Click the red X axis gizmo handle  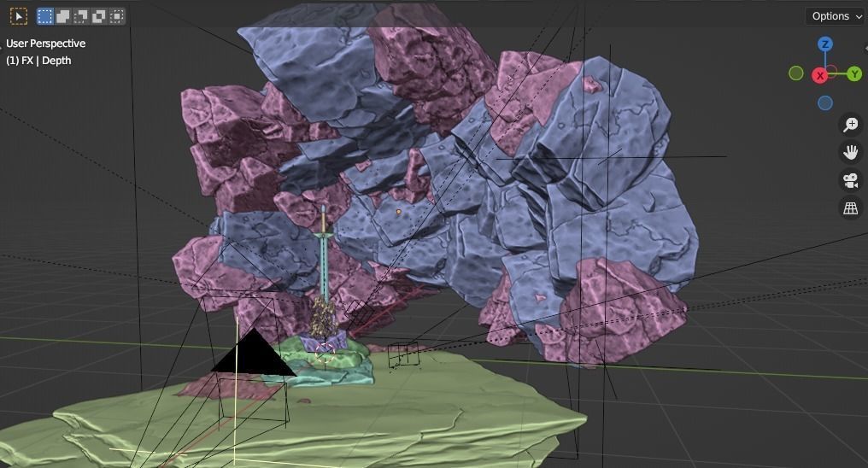click(x=820, y=76)
